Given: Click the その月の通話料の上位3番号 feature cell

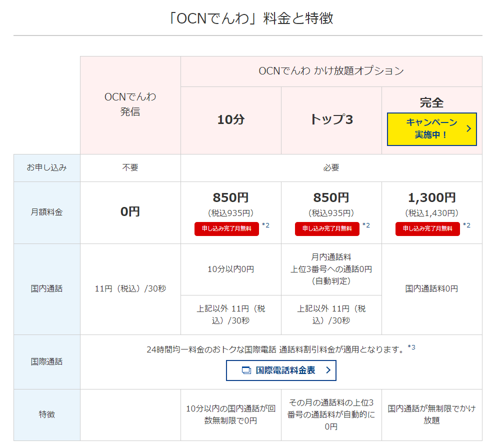Looking at the screenshot, I should click(331, 415).
